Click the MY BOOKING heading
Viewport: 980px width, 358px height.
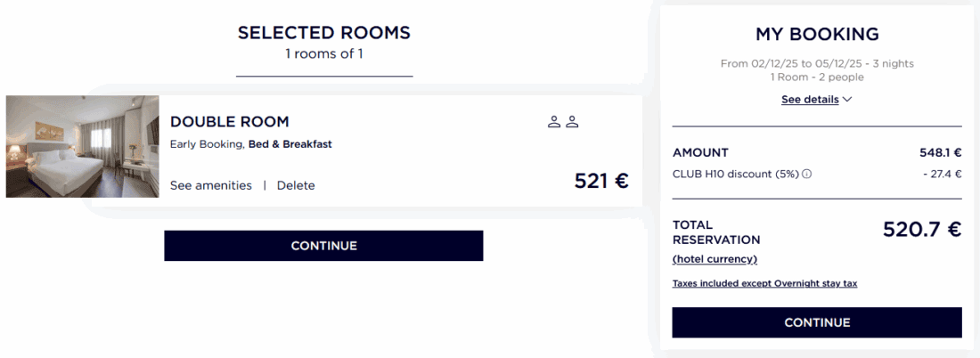(817, 35)
